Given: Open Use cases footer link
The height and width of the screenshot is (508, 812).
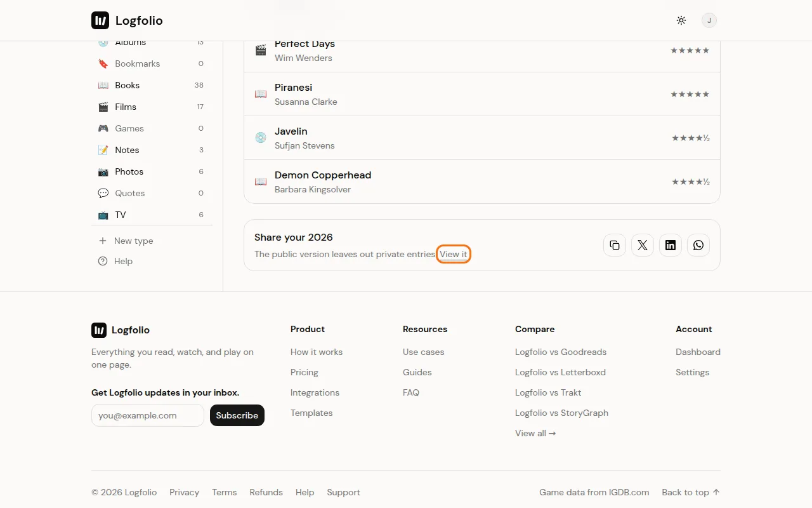Looking at the screenshot, I should pos(423,352).
